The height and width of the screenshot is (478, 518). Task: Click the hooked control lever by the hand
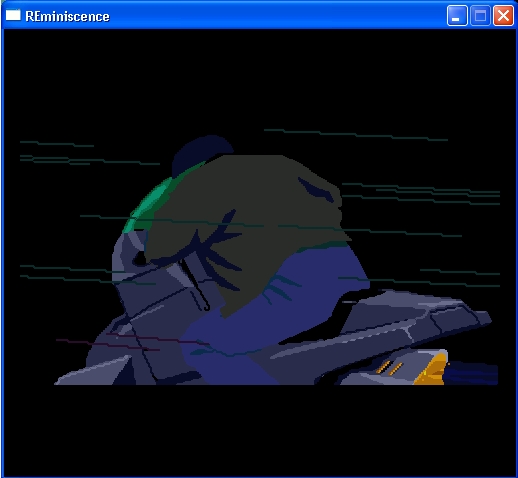click(x=197, y=287)
